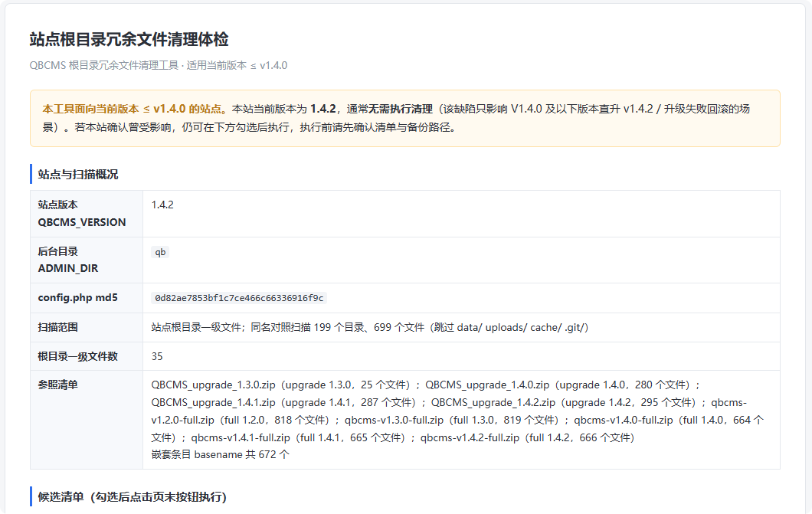Click the entry qbcms-v1.4.0-full.zip
This screenshot has width=812, height=514.
pyautogui.click(x=623, y=420)
